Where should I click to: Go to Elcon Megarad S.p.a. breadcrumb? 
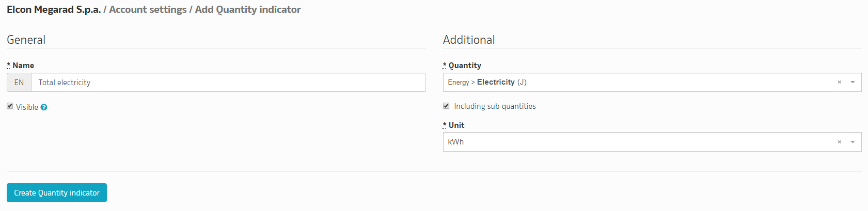pyautogui.click(x=54, y=10)
